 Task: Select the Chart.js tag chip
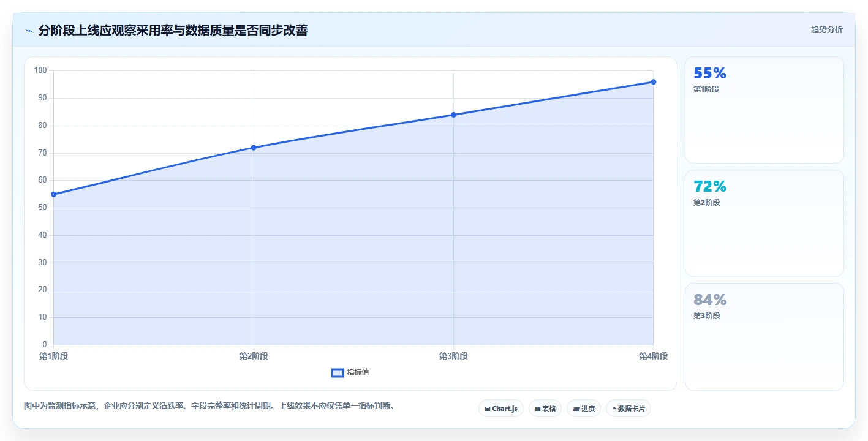pos(500,409)
